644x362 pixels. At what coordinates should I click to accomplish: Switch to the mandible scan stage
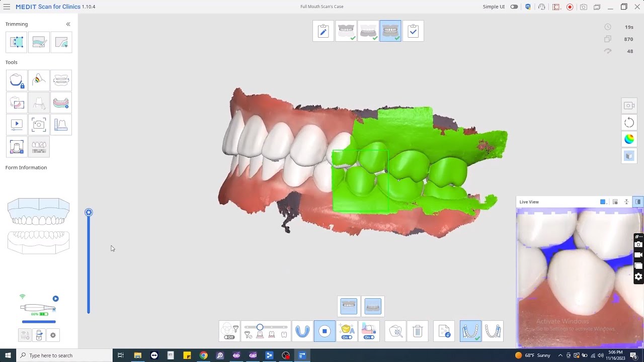click(368, 31)
